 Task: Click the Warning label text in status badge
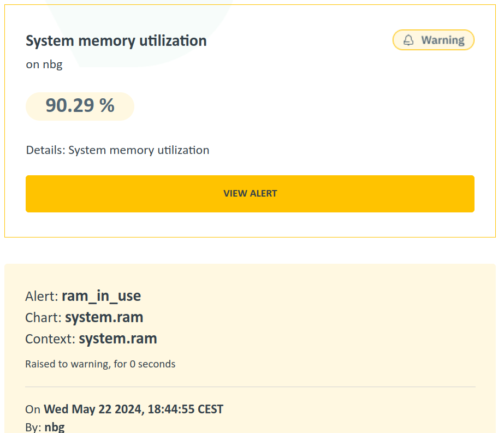pyautogui.click(x=442, y=40)
